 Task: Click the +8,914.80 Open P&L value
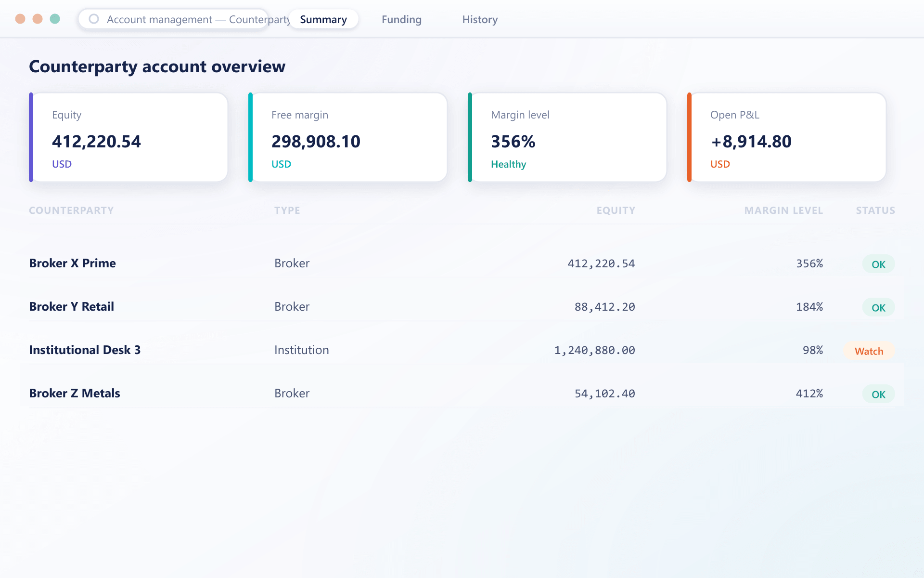(751, 142)
